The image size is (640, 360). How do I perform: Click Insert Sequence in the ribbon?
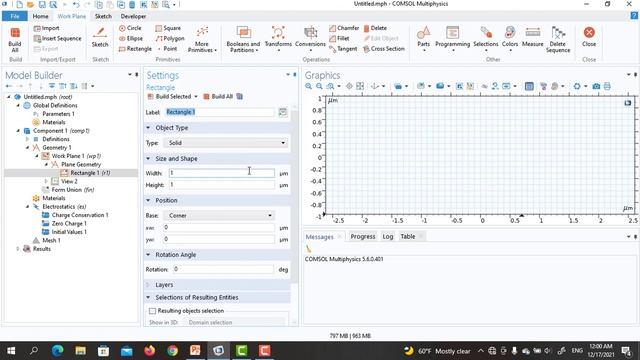[58, 38]
